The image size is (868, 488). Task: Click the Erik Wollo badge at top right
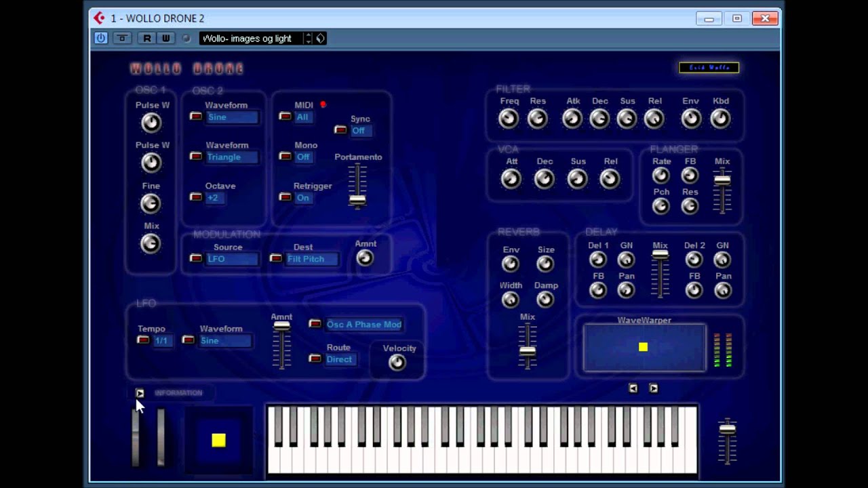[709, 68]
